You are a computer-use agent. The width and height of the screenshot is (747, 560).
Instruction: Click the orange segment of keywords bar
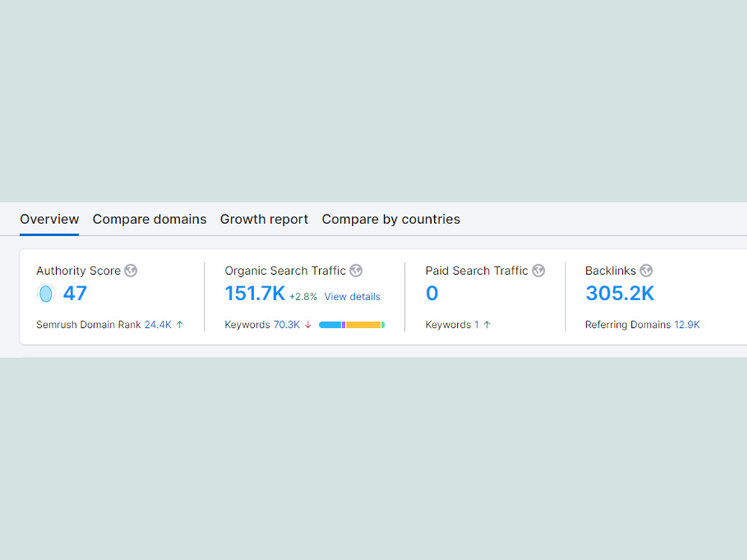coord(363,325)
